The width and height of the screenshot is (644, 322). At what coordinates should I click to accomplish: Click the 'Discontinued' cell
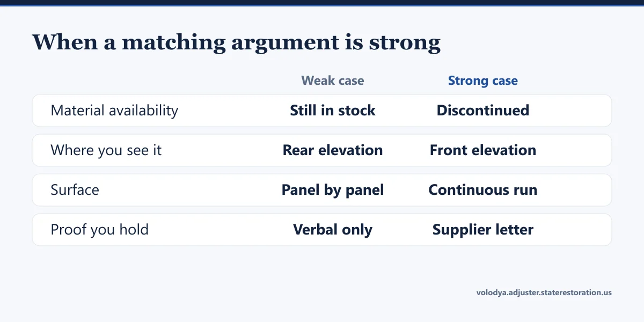click(x=483, y=111)
